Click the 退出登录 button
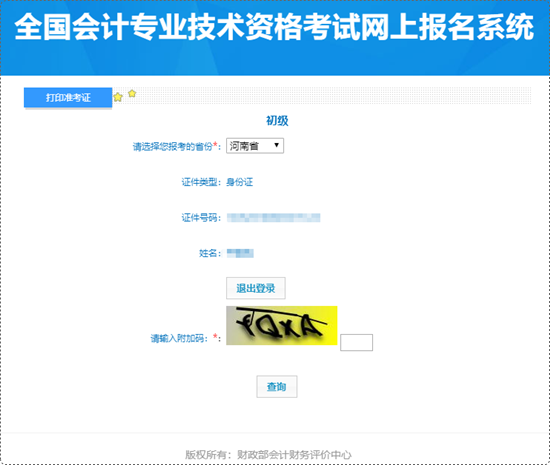 pos(256,288)
